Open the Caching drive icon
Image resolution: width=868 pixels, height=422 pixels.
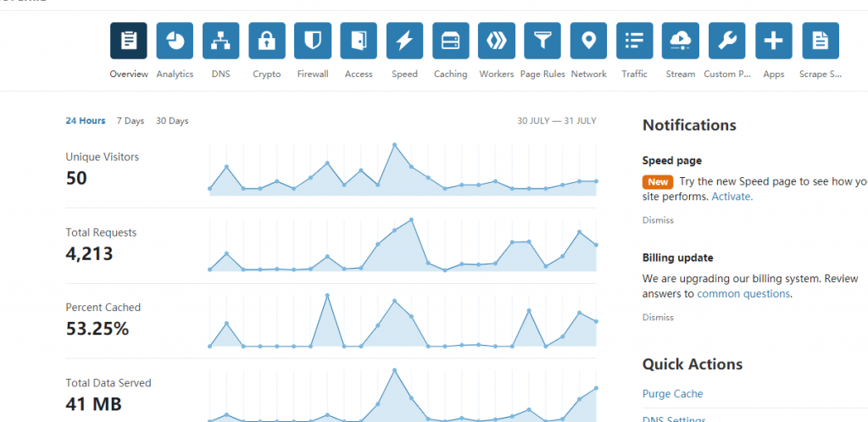[450, 41]
